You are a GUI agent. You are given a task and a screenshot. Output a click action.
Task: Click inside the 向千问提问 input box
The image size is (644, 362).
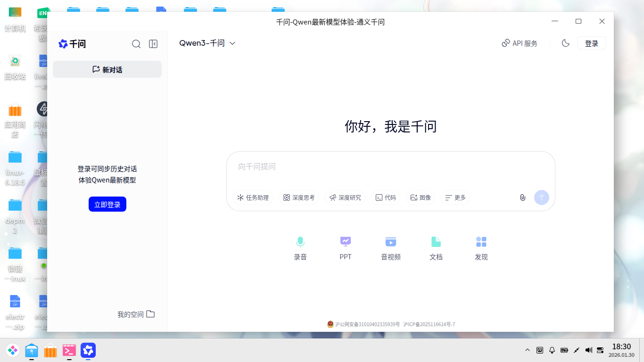pyautogui.click(x=390, y=167)
